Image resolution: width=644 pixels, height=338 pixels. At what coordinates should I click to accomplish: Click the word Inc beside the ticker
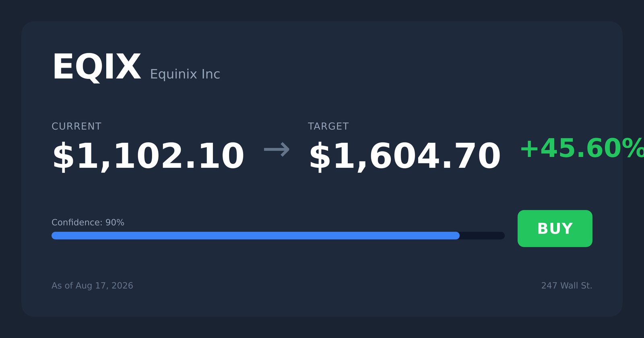coord(211,74)
